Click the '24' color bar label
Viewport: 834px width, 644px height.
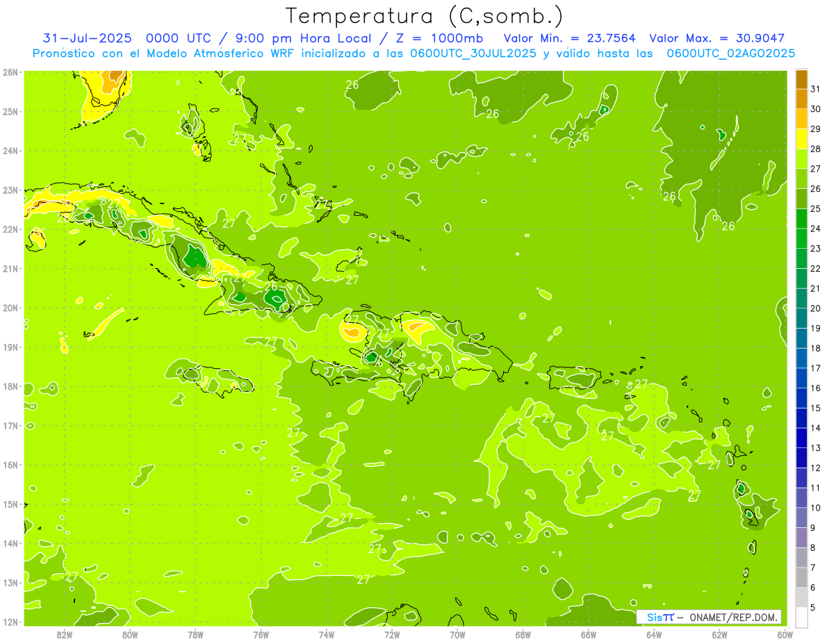(816, 229)
